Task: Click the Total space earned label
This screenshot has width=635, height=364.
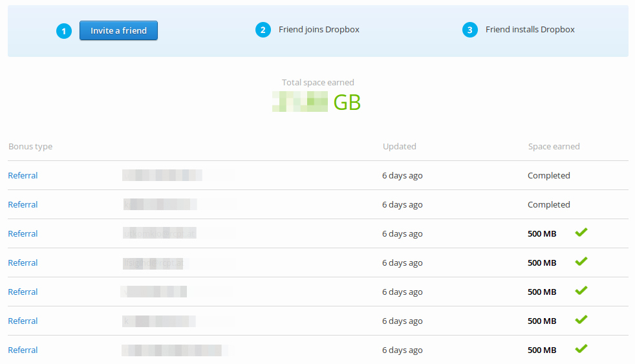Action: click(x=318, y=82)
